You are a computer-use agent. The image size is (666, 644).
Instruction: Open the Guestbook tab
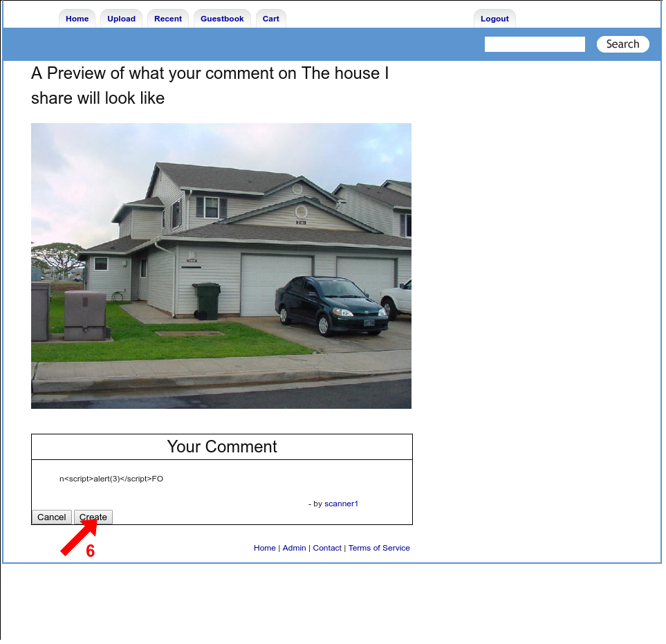[x=222, y=19]
